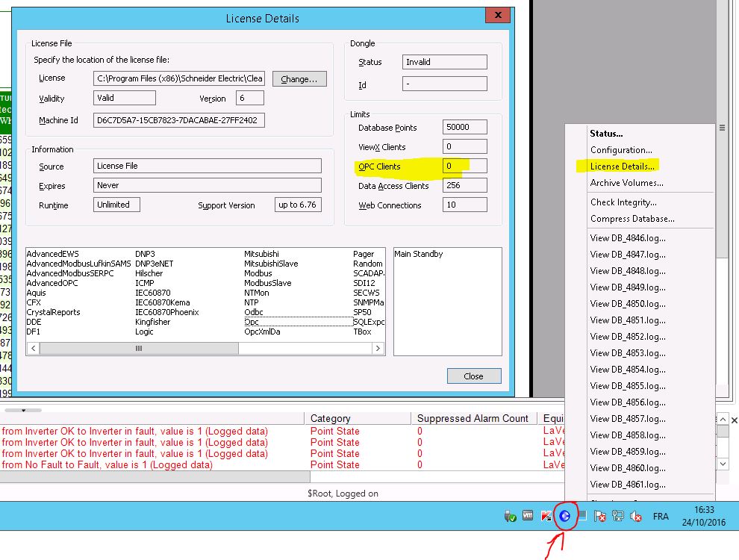Choose Check Integrity... menu entry
The width and height of the screenshot is (739, 560).
[623, 202]
